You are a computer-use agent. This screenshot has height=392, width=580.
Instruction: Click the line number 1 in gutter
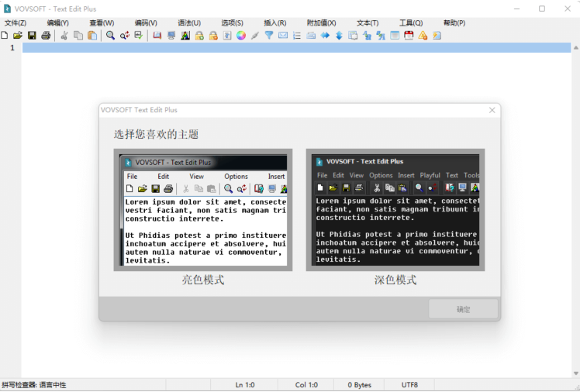[x=12, y=48]
